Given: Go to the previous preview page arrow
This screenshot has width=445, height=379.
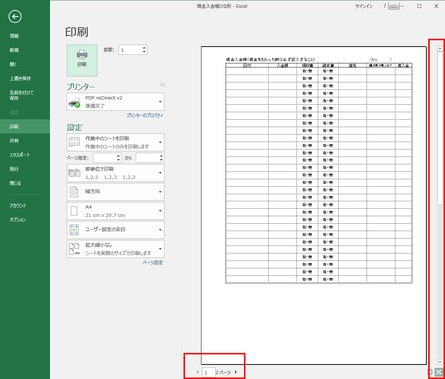Looking at the screenshot, I should 198,372.
